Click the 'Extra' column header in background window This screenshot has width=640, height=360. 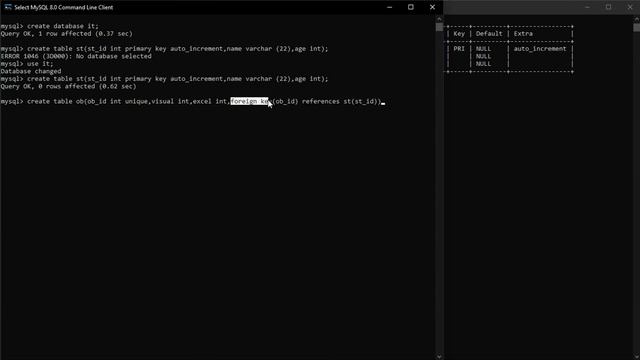point(523,34)
